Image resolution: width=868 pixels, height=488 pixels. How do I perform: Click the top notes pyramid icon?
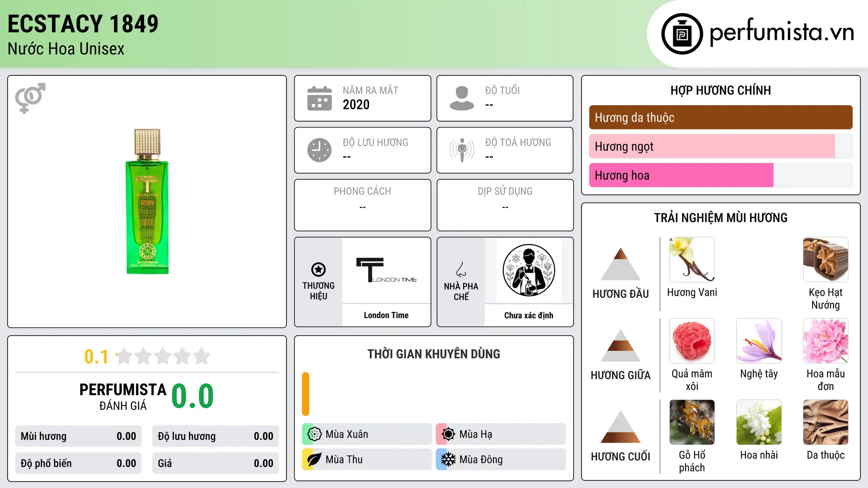620,263
